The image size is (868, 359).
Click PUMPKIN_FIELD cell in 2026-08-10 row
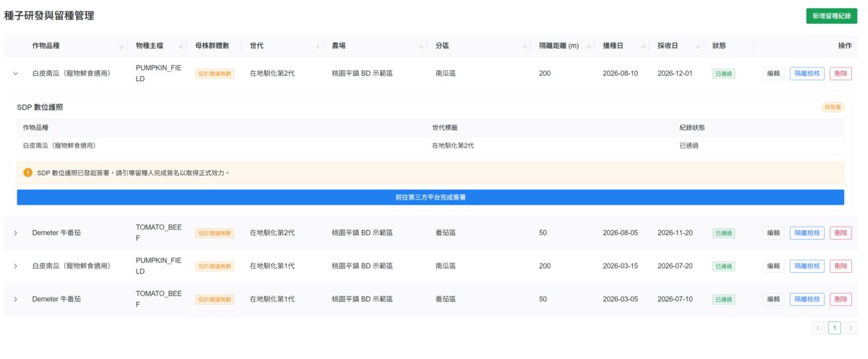pos(158,73)
